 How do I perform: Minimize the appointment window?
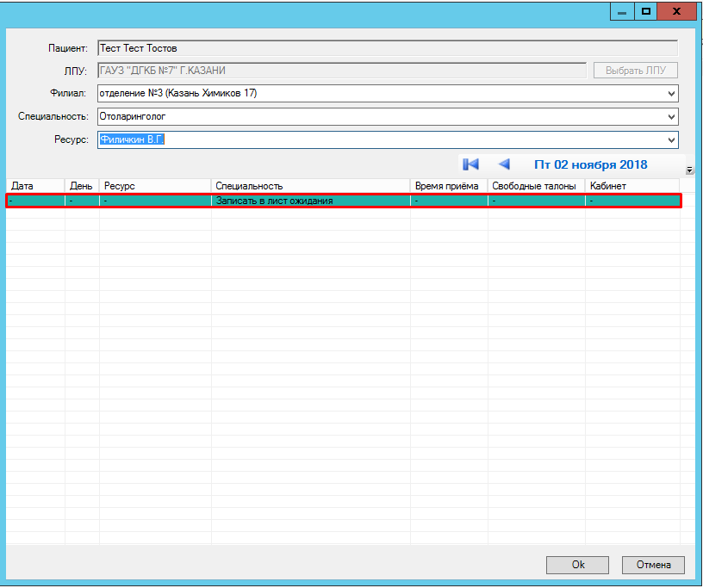[621, 12]
